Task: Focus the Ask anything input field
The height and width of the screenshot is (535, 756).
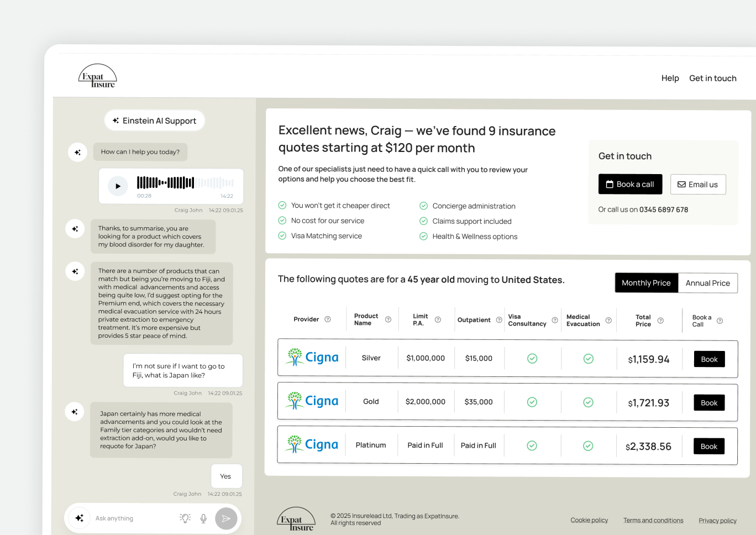Action: pos(133,518)
